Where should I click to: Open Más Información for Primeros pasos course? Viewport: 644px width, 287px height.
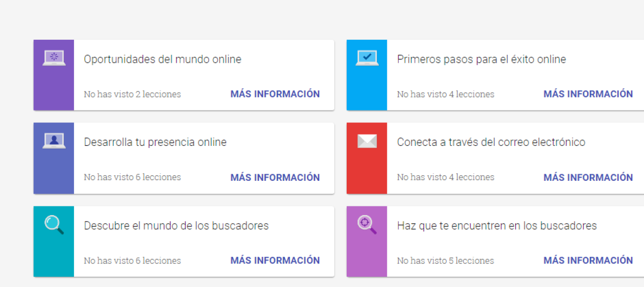[x=588, y=94]
